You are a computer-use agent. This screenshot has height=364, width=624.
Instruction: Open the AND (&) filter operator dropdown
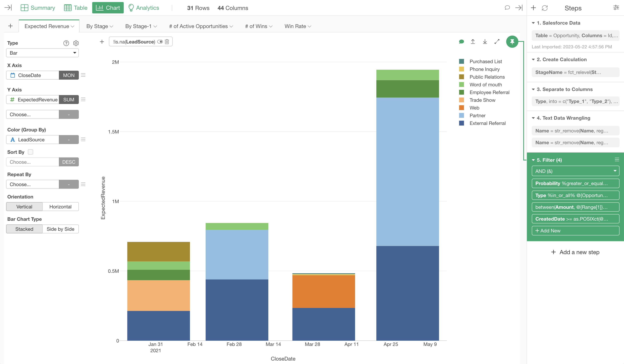pyautogui.click(x=575, y=171)
